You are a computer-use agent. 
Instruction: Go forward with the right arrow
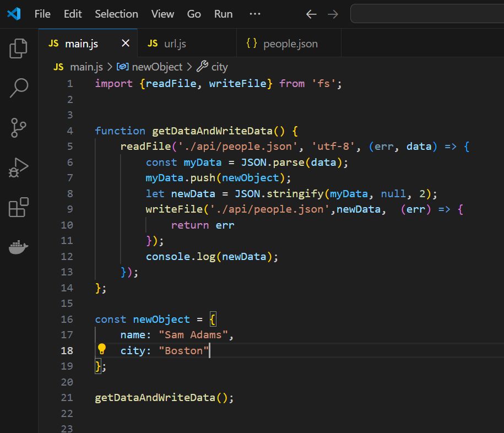point(333,14)
